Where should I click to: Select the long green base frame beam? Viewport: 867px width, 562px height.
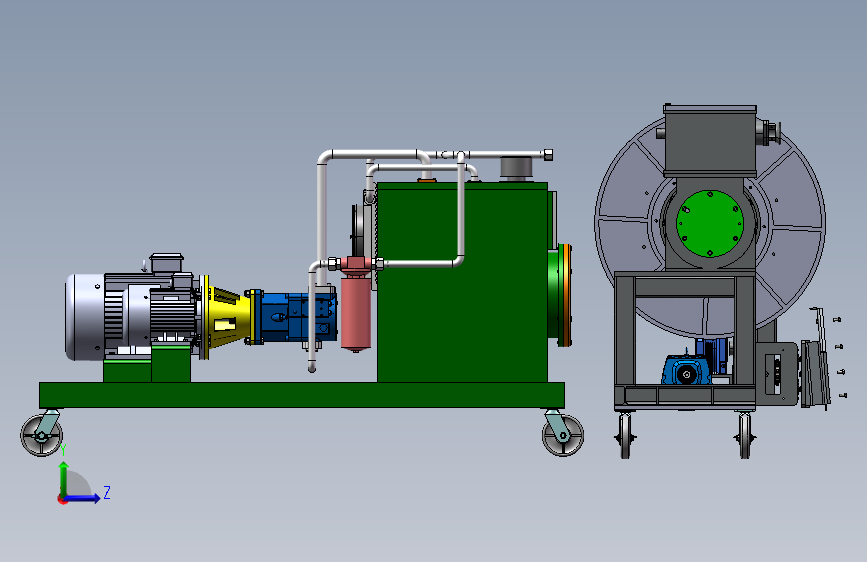(x=302, y=395)
